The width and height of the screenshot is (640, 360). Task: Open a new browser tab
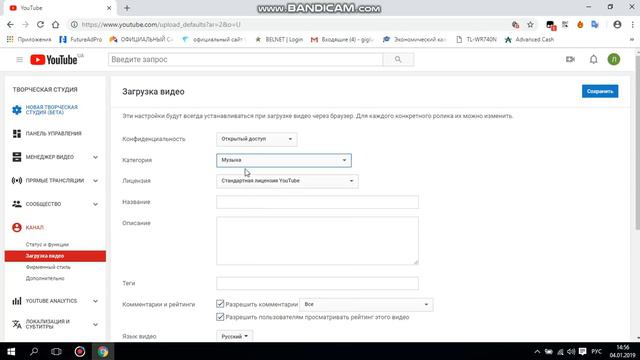point(127,8)
